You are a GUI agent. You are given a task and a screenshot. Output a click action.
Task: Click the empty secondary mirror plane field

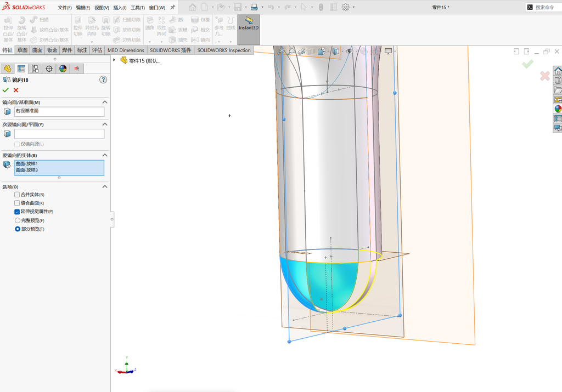[59, 134]
